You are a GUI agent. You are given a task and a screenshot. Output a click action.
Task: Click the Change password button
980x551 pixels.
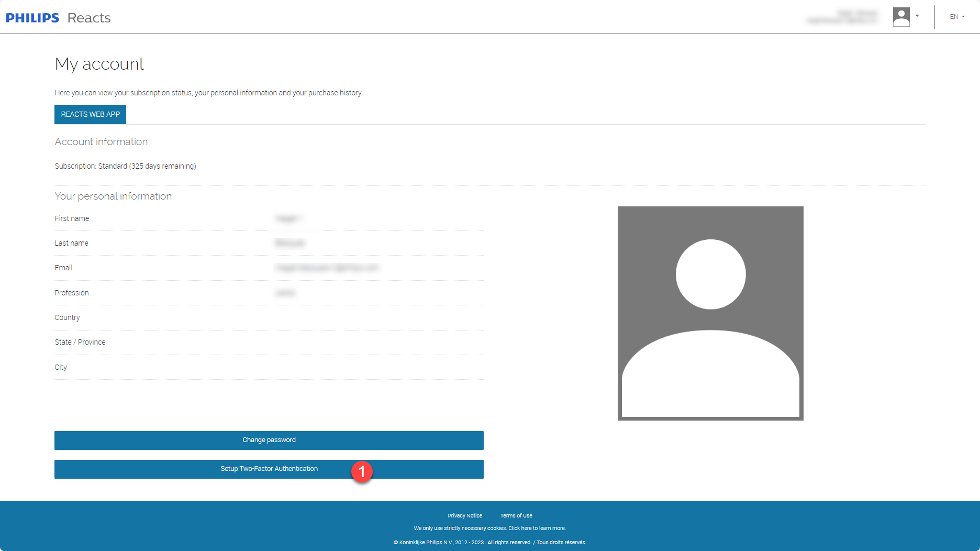click(269, 440)
